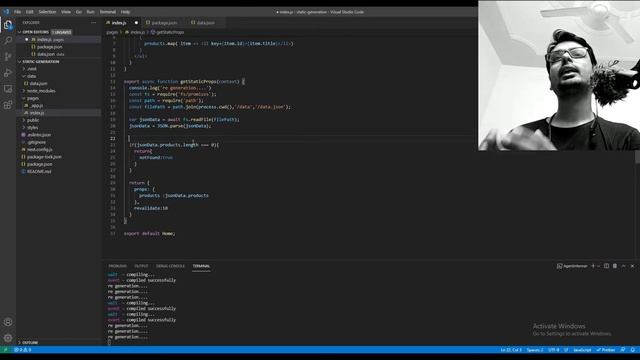Switch to the data.json editor tab
The height and width of the screenshot is (360, 640).
(x=203, y=23)
